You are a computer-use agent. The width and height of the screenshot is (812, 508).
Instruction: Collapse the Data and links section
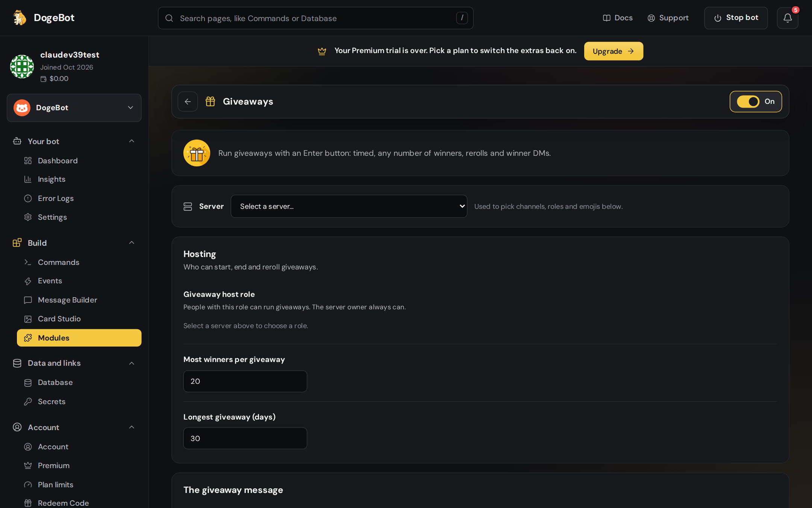click(132, 363)
